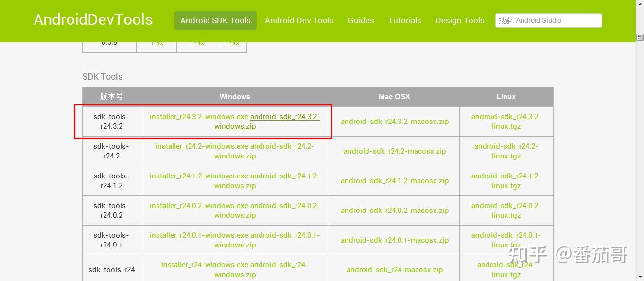Download android-sdk_r24.3.2-macosx.zip

point(394,122)
